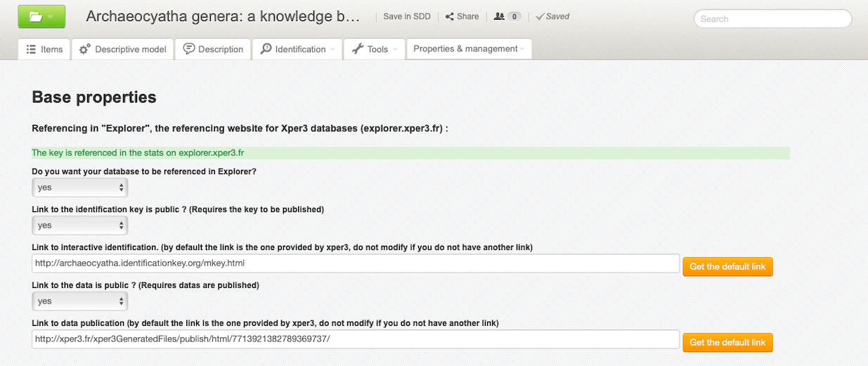Open the Items tab list icon
Screen dimensions: 868x366
(x=31, y=49)
